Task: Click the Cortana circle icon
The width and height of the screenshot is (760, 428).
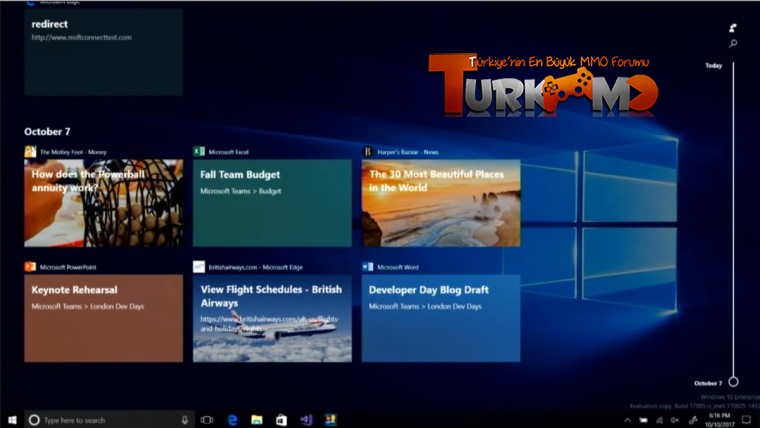Action: point(34,420)
